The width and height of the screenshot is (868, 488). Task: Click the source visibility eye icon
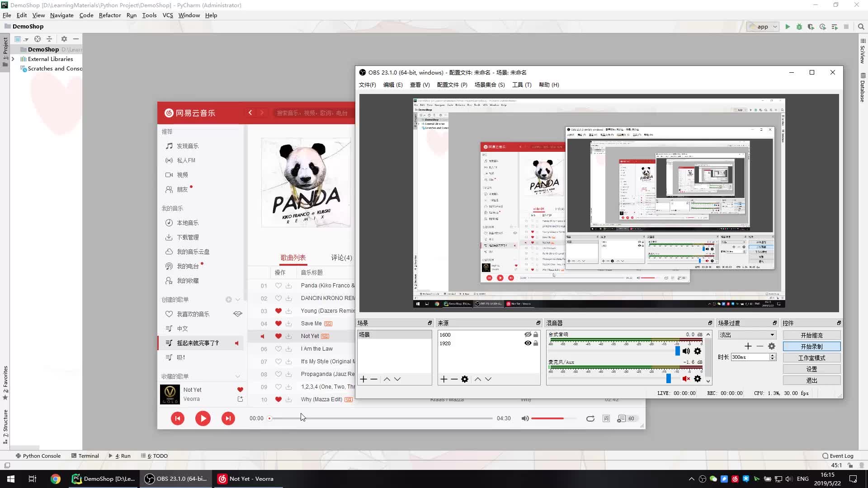tap(527, 343)
